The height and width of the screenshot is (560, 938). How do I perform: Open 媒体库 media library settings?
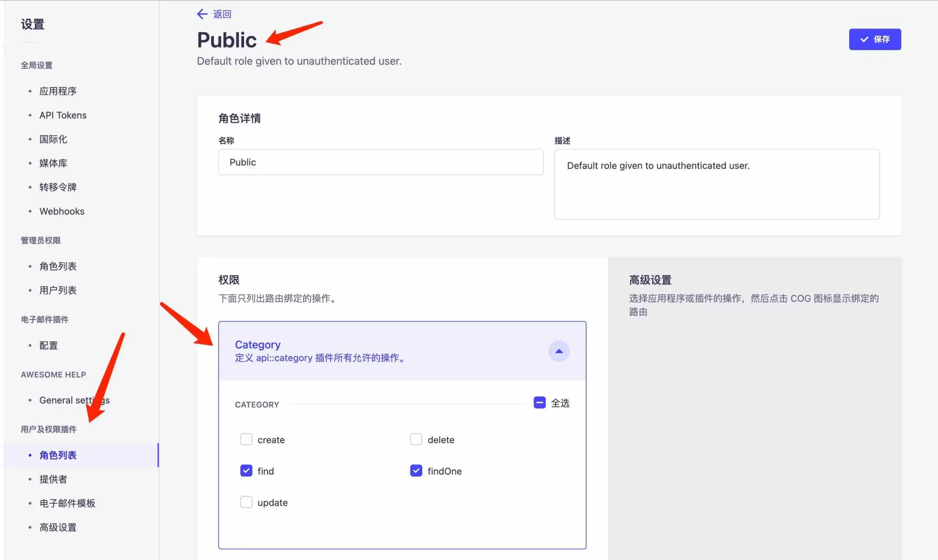point(53,163)
